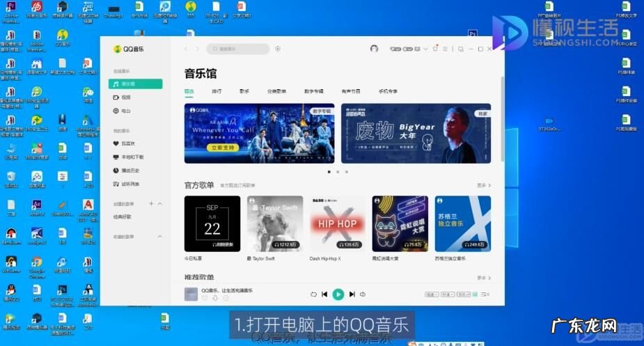Toggle the loop playback mode icon
644x346 pixels.
pos(313,294)
